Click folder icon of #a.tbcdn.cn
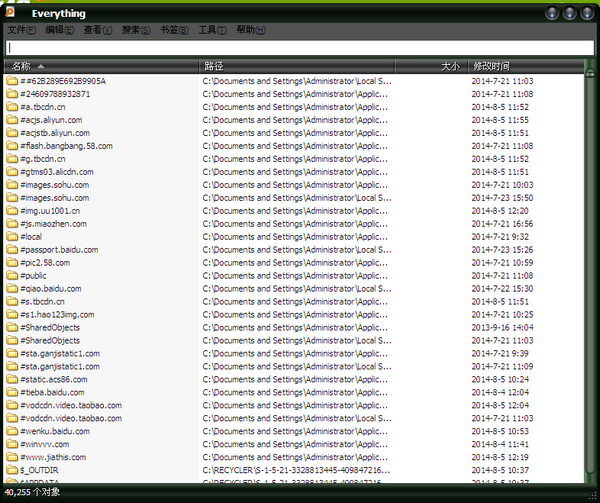The width and height of the screenshot is (600, 503). tap(12, 107)
